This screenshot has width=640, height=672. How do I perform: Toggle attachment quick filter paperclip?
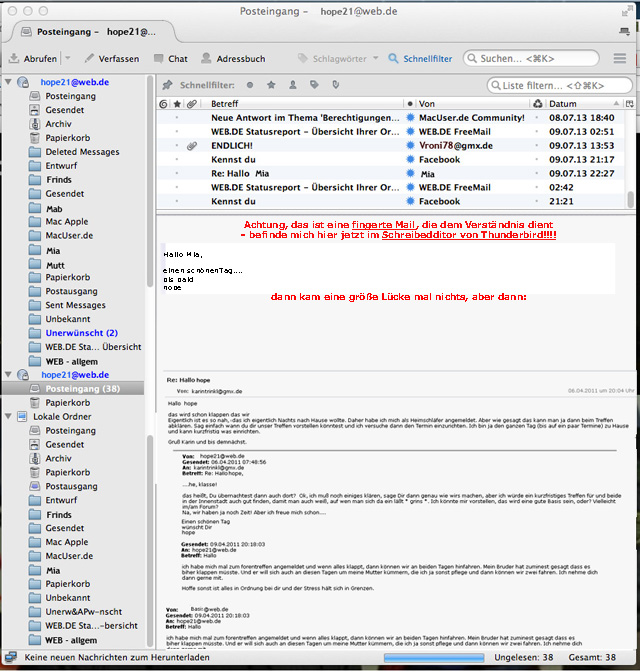pyautogui.click(x=336, y=85)
